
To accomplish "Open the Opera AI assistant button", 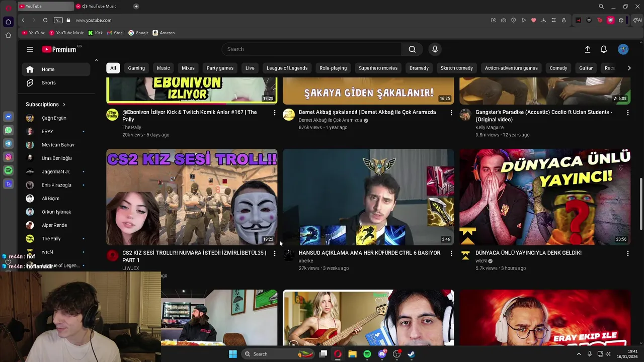I will (x=637, y=20).
